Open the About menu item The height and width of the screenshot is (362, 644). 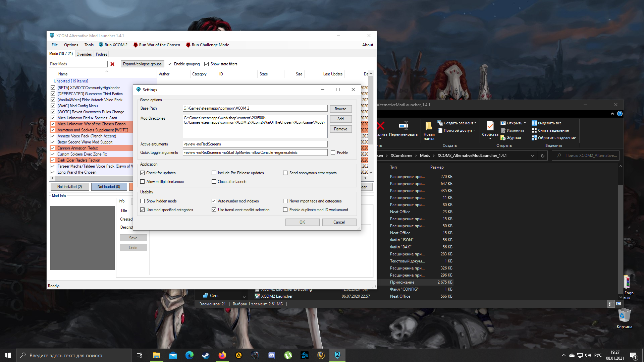click(x=368, y=45)
